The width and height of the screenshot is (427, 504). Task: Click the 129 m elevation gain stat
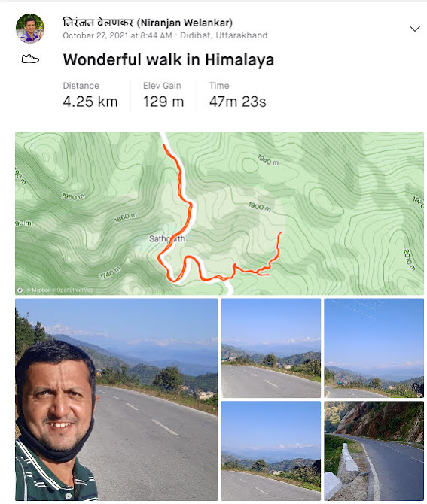[x=163, y=102]
